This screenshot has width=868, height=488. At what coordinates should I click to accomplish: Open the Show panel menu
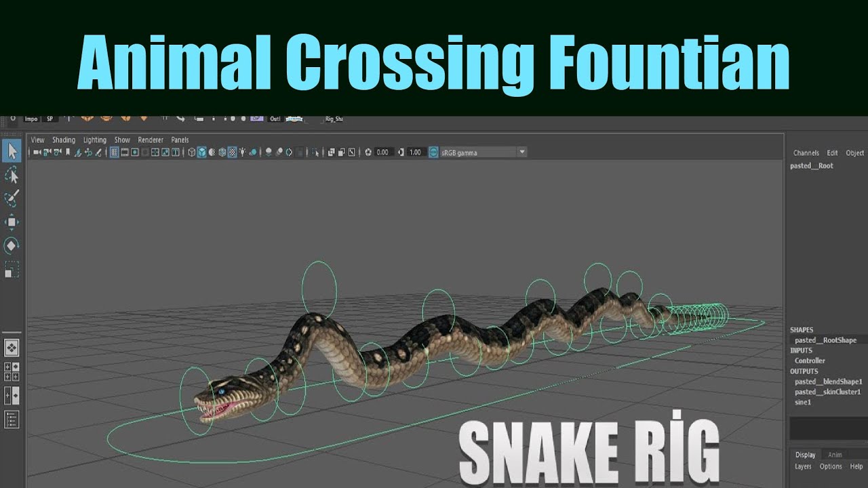(122, 140)
